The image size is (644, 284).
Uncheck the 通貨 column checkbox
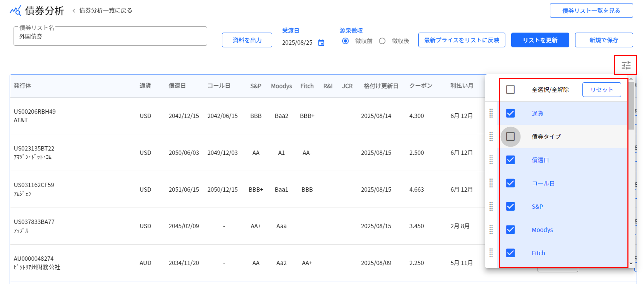click(510, 113)
